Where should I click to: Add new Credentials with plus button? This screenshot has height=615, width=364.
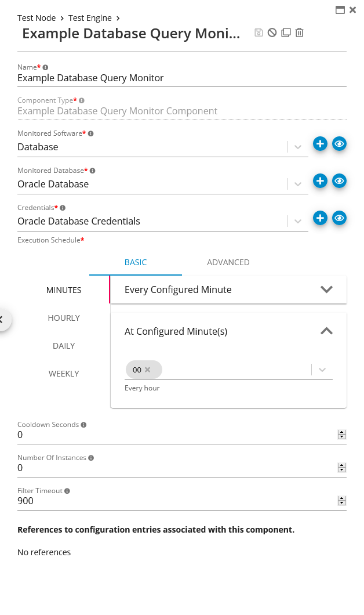(320, 218)
